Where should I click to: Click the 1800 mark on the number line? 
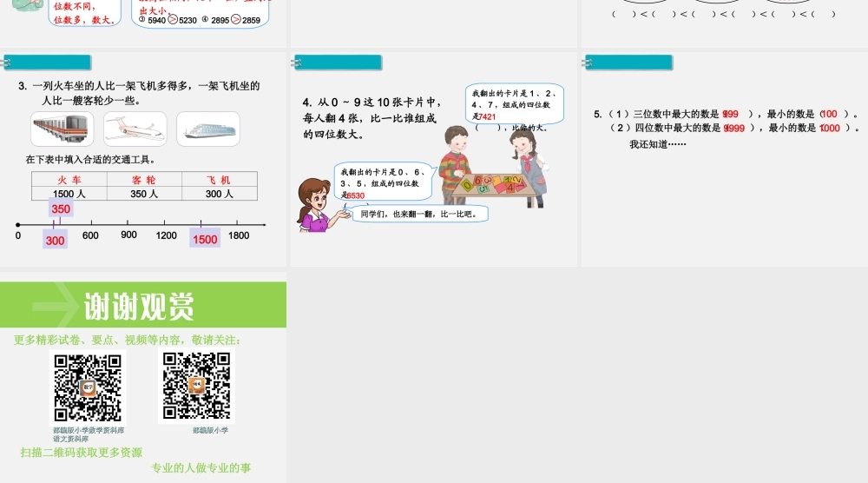pos(239,235)
